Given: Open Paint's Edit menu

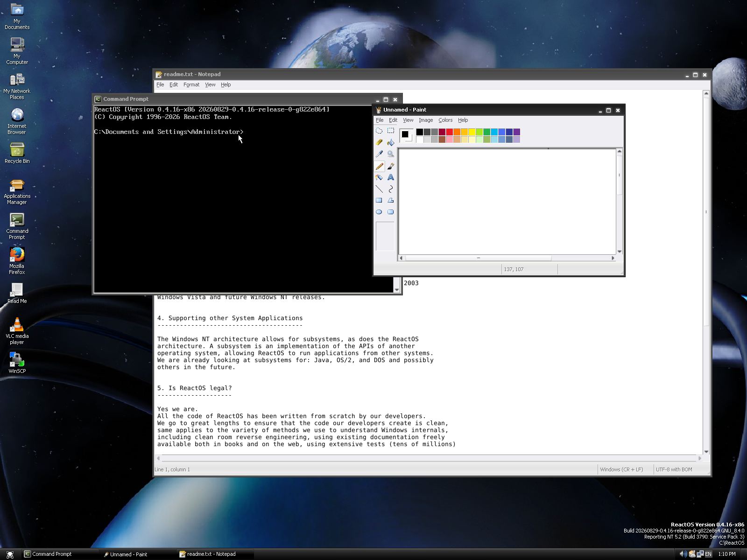Looking at the screenshot, I should (393, 120).
